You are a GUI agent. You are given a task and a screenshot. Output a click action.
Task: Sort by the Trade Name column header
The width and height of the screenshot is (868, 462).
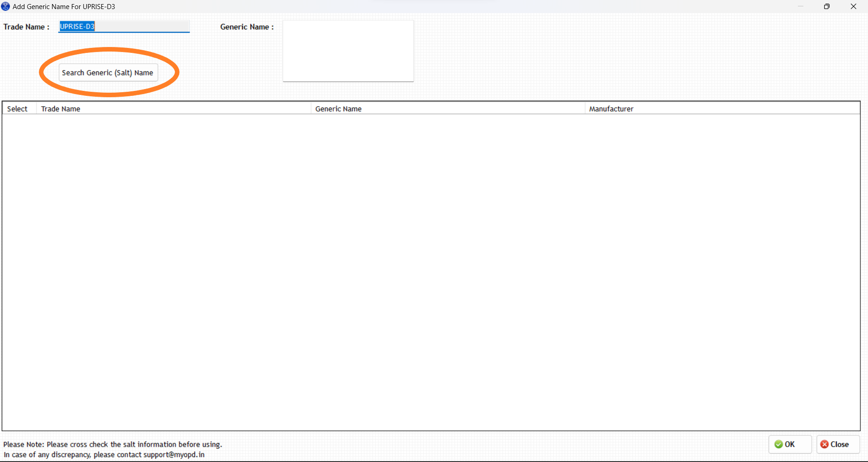61,109
